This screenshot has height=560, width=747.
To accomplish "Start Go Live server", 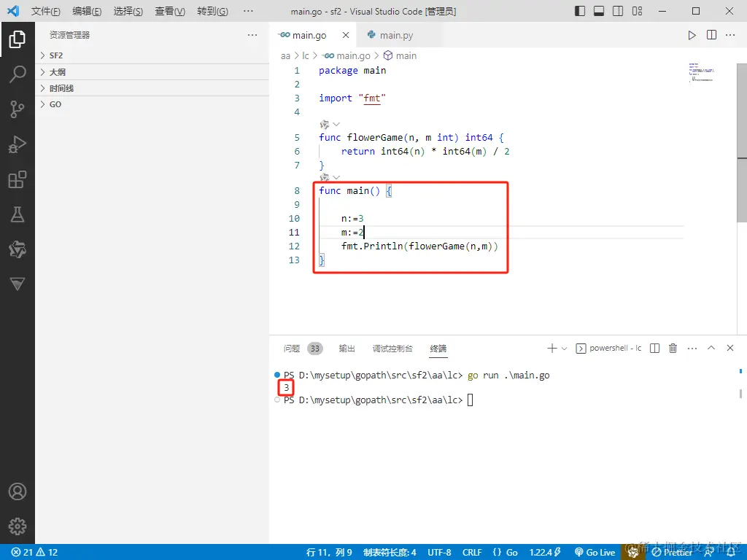I will coord(595,553).
